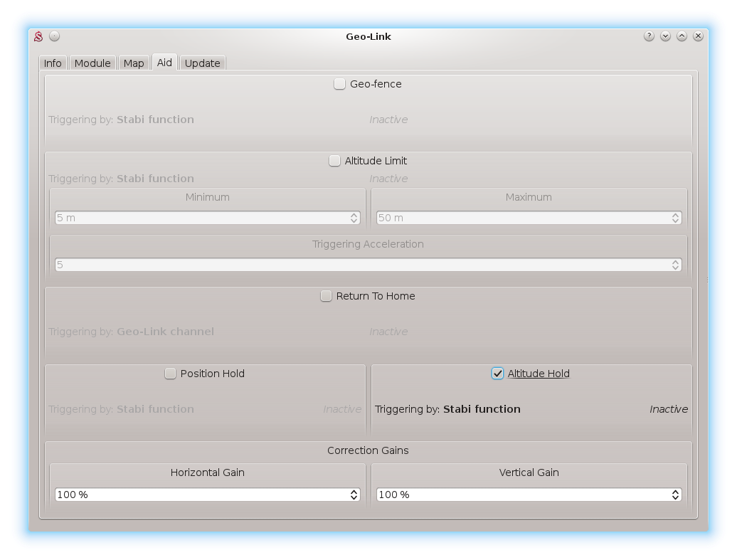
Task: Open the Info tab
Action: (x=53, y=63)
